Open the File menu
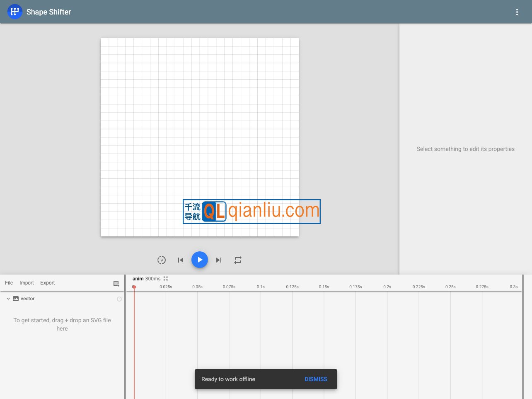This screenshot has width=532, height=399. point(9,283)
